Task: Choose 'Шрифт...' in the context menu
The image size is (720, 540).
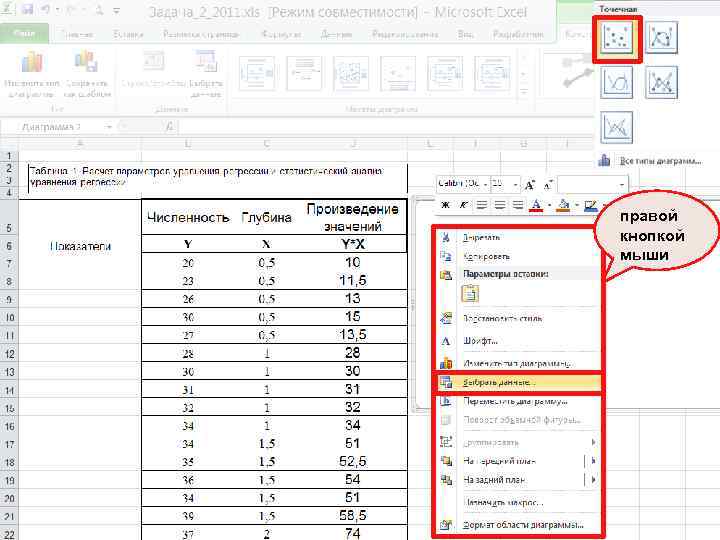Action: [x=517, y=341]
